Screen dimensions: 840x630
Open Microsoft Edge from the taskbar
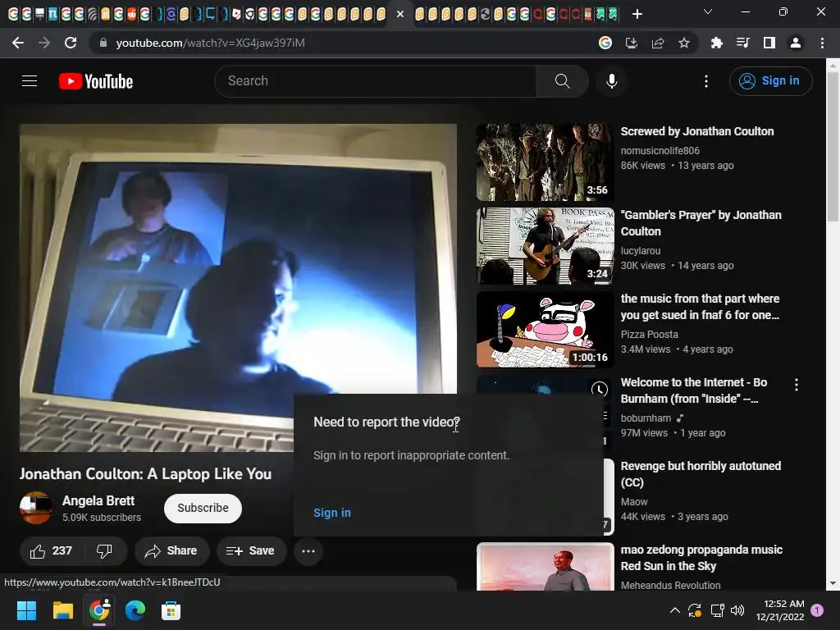coord(135,610)
